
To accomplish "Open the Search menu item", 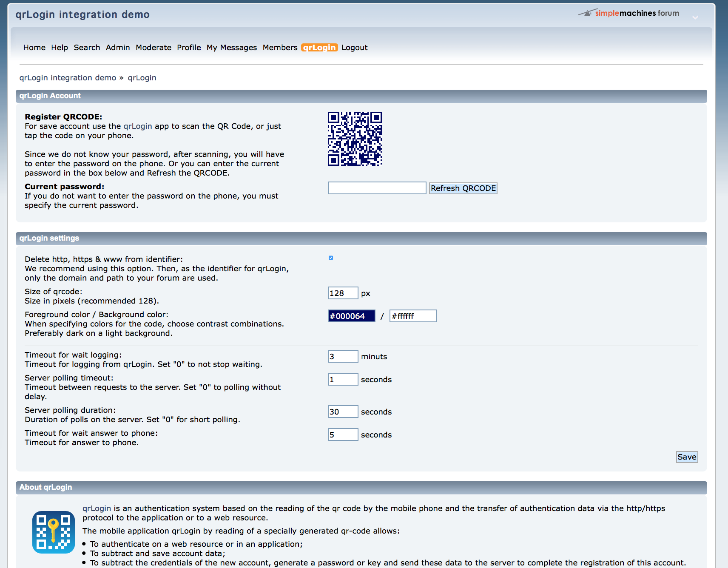I will (x=87, y=48).
